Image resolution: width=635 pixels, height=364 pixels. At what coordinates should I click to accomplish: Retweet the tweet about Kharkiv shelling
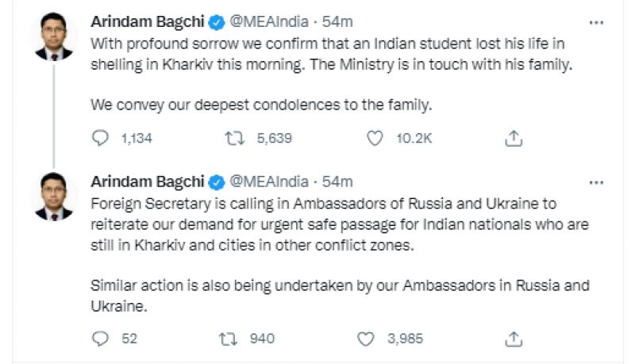pos(235,139)
